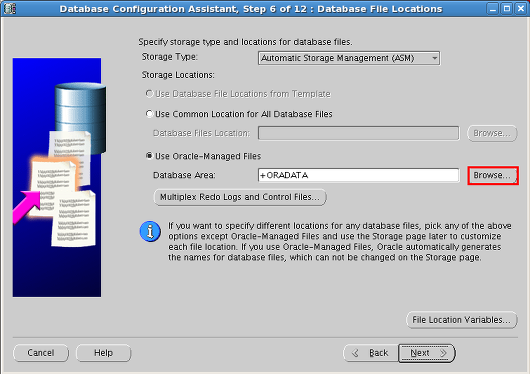Open Multiplex Redo Logs and Control Files
This screenshot has height=374, width=530.
click(x=240, y=197)
